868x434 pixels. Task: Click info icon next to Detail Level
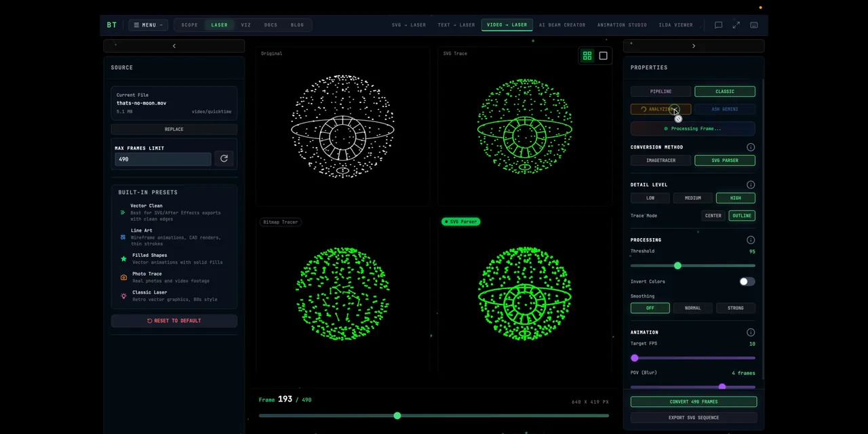tap(751, 184)
